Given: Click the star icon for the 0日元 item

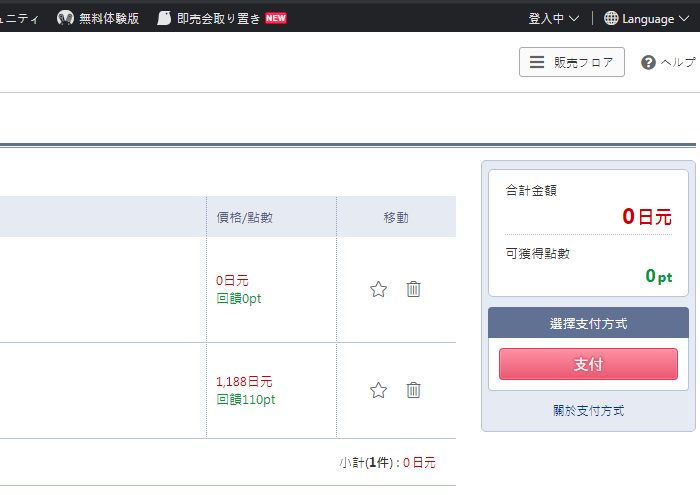Looking at the screenshot, I should pos(378,289).
